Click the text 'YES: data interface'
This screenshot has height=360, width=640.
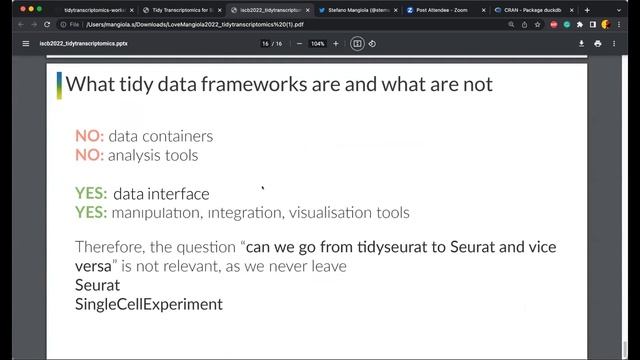coord(142,193)
